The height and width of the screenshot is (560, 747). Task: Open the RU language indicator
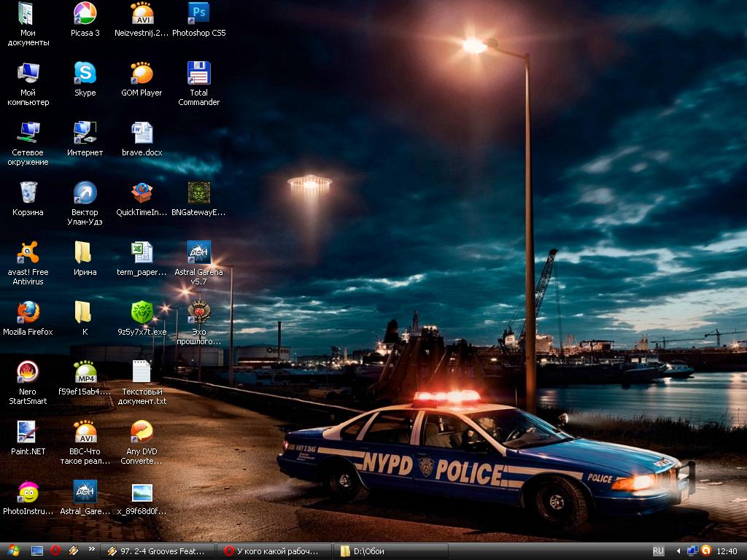[x=658, y=551]
